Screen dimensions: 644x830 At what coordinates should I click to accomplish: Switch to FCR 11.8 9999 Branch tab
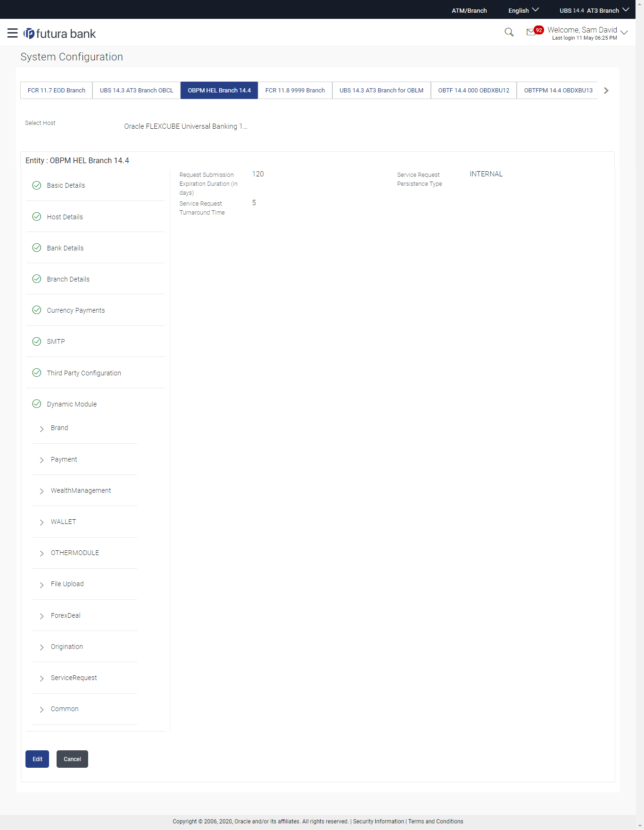[295, 90]
